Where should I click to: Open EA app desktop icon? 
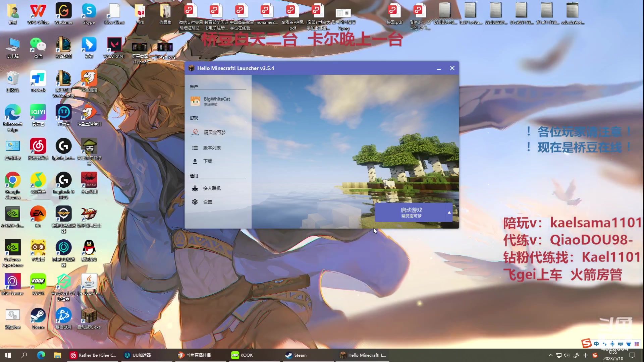pos(38,217)
